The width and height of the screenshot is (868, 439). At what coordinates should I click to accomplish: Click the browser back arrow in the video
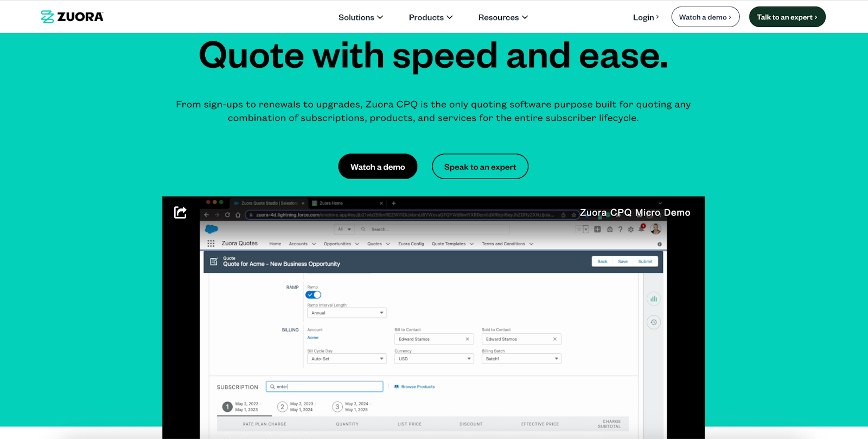click(206, 215)
